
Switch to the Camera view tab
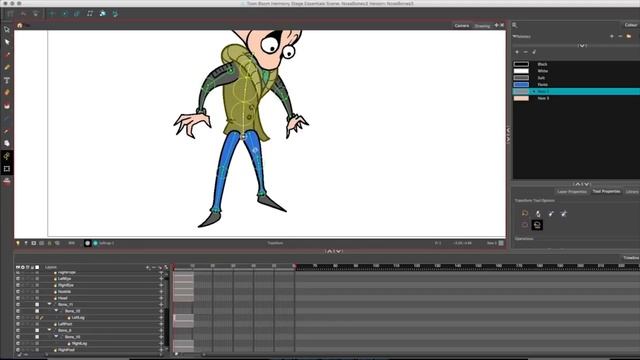(462, 26)
